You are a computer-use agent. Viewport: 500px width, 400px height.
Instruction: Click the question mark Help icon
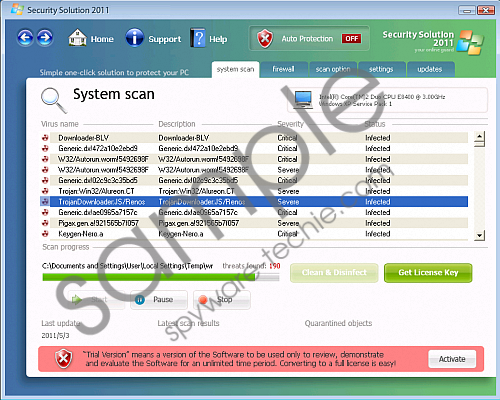198,38
